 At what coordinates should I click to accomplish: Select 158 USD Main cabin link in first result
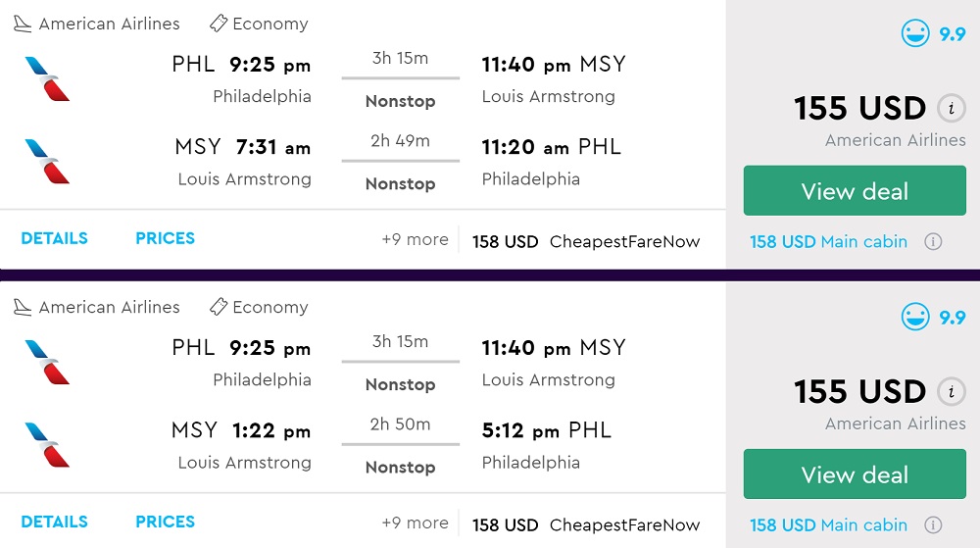tap(828, 241)
